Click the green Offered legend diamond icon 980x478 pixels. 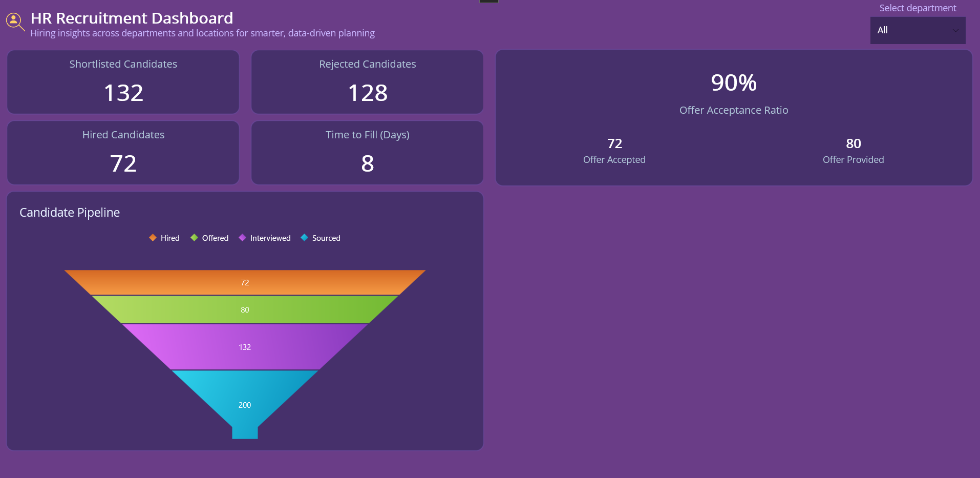(194, 237)
